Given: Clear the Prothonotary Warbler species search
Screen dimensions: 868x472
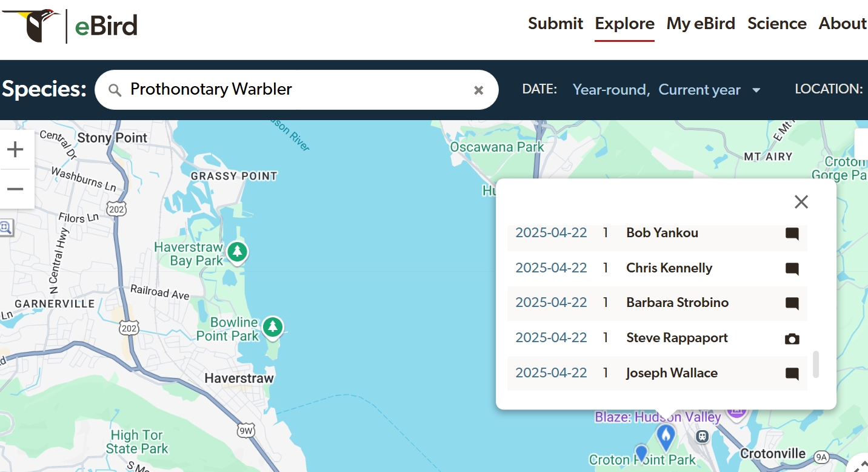Looking at the screenshot, I should pyautogui.click(x=478, y=90).
